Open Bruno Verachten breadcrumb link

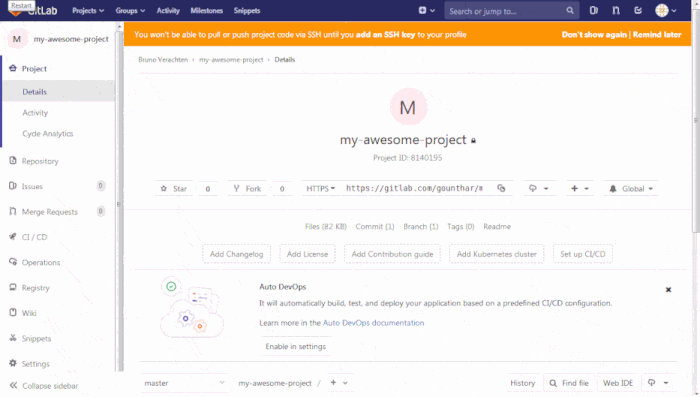point(163,59)
